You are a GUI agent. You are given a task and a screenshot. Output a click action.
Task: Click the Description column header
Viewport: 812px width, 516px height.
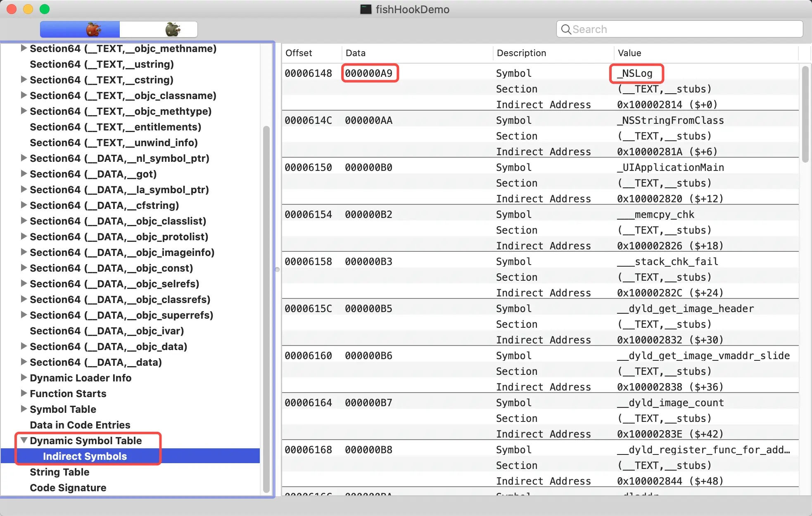click(521, 53)
